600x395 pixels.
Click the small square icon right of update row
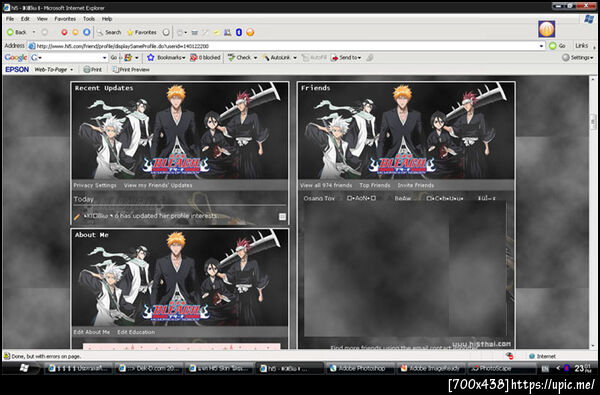(282, 217)
